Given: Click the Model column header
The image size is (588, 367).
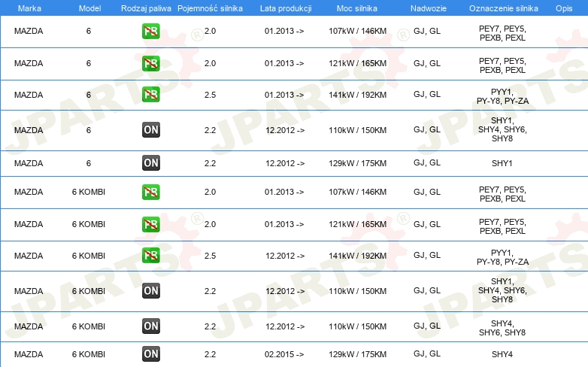Looking at the screenshot, I should (x=89, y=8).
